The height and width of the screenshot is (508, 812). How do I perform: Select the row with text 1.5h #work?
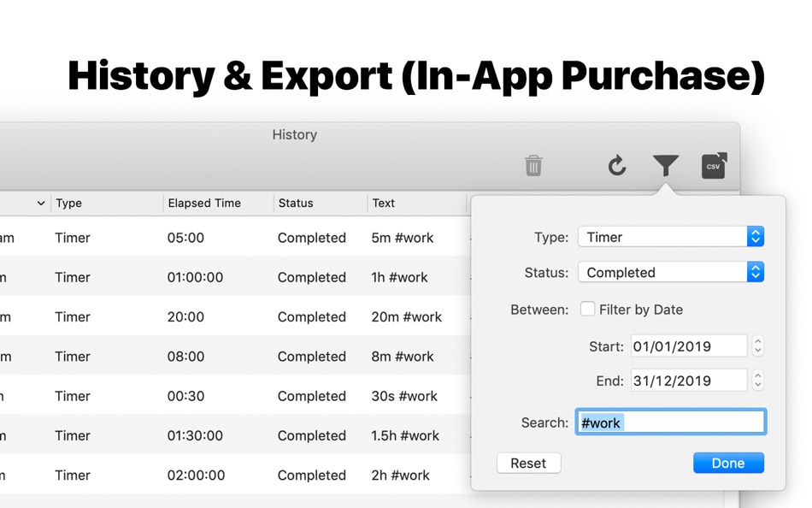236,435
